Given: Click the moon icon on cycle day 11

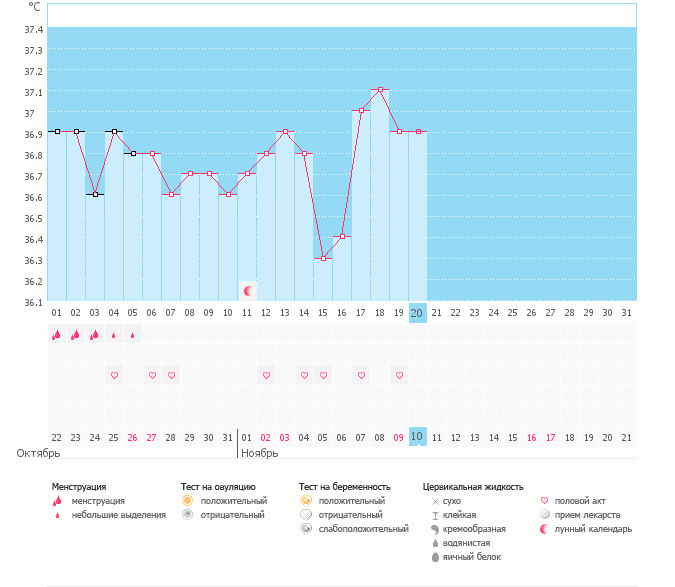Looking at the screenshot, I should point(247,291).
